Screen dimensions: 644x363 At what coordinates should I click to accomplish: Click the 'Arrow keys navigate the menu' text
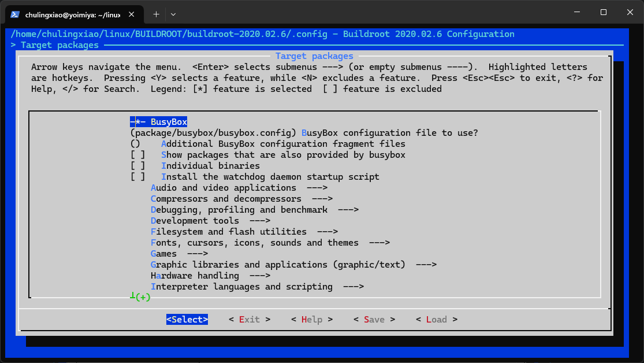[106, 67]
